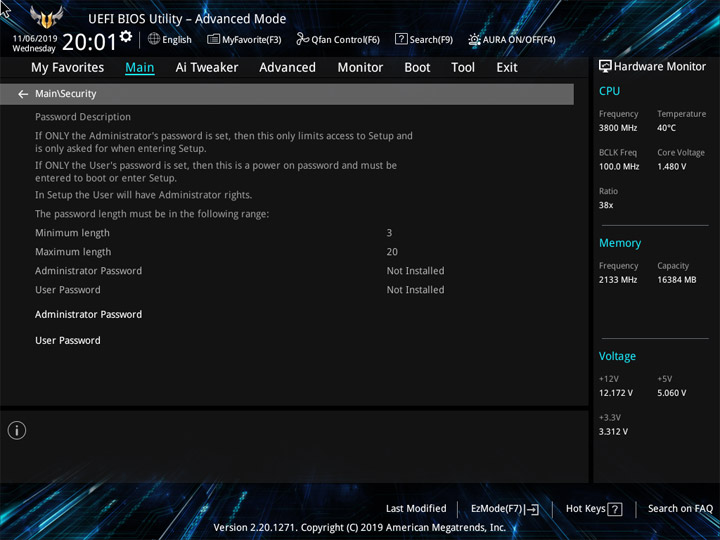Open the Advanced tab
Viewport: 720px width, 540px height.
tap(287, 68)
